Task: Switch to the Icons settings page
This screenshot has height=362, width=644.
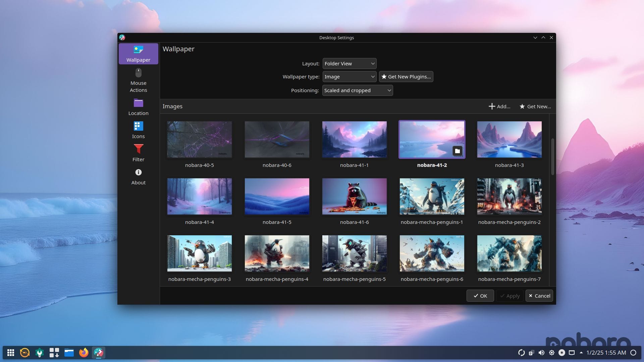Action: pyautogui.click(x=138, y=130)
